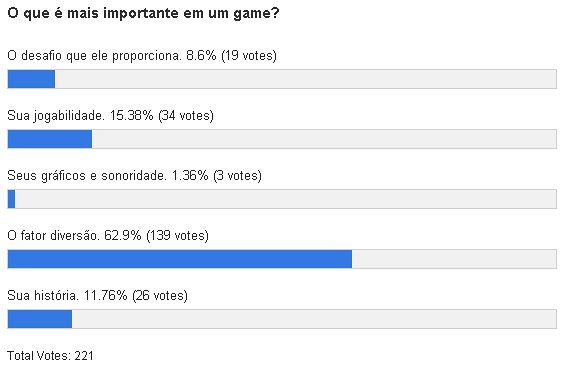Select the 'Sua jogabilidade' option text
Image resolution: width=563 pixels, height=366 pixels.
(56, 116)
